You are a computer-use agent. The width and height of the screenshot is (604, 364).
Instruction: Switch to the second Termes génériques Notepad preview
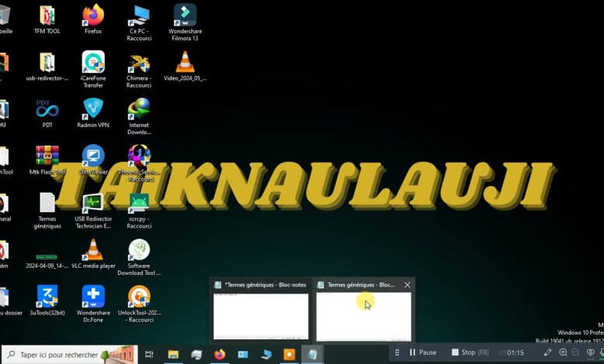[363, 317]
